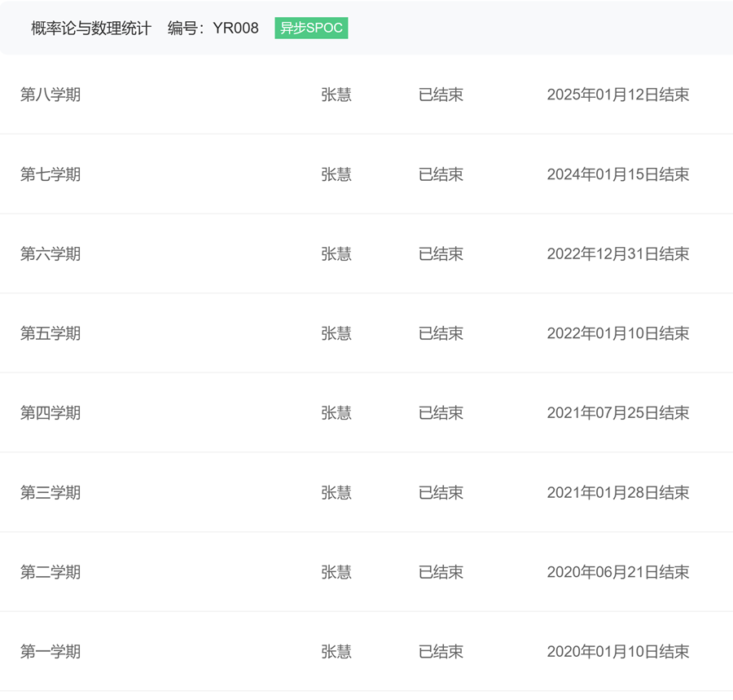The width and height of the screenshot is (733, 700).
Task: Click the date 2020年01月10日结束
Action: [x=618, y=651]
